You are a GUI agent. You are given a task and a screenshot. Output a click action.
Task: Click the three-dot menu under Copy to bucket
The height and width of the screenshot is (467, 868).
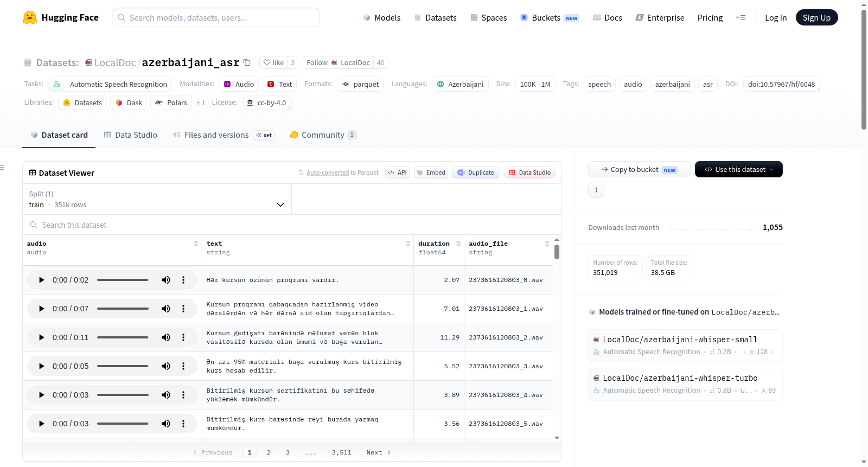click(x=596, y=190)
